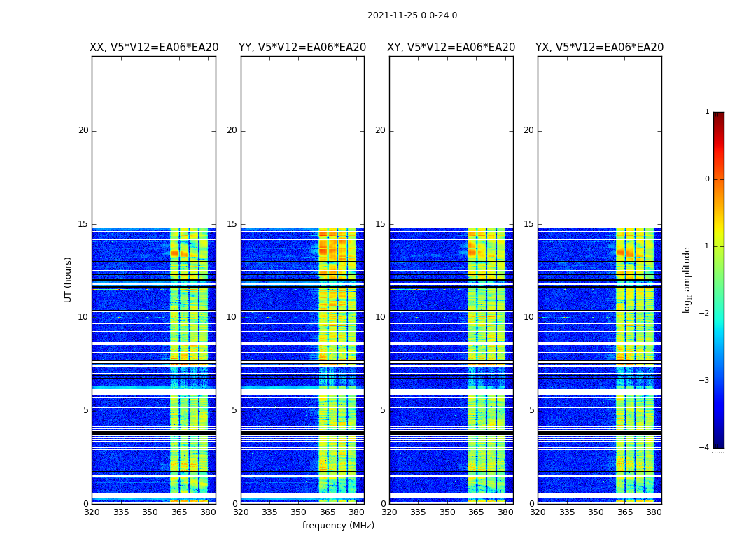Viewport: 735px width, 560px height.
Task: Click the colorbar at value 0
Action: (719, 179)
